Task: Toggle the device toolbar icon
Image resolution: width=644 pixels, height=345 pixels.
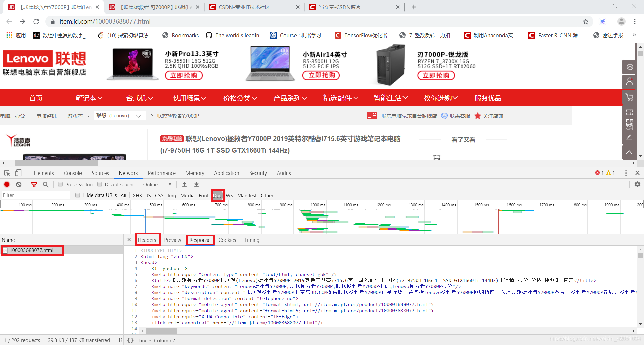Action: (18, 173)
